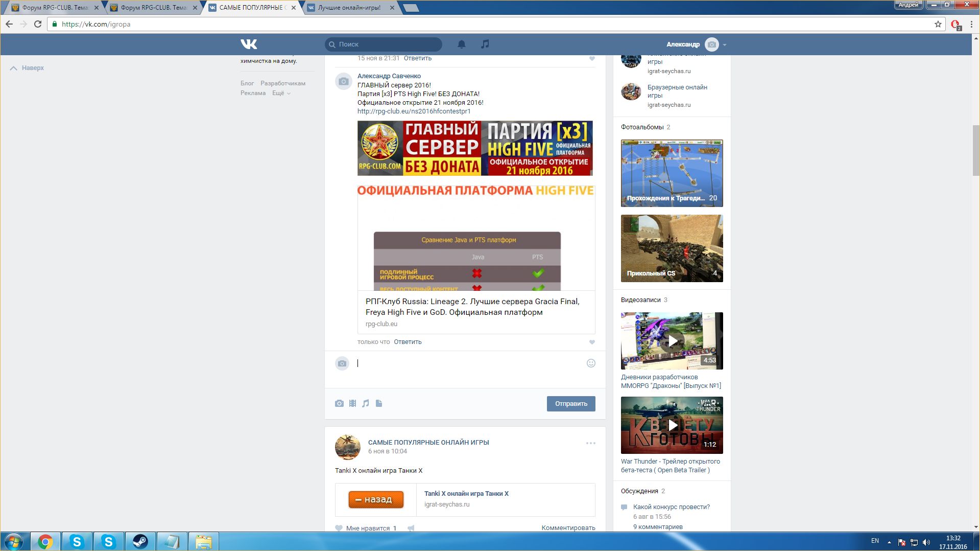Like the comment dated 15 ноя в 21:31

tap(592, 58)
